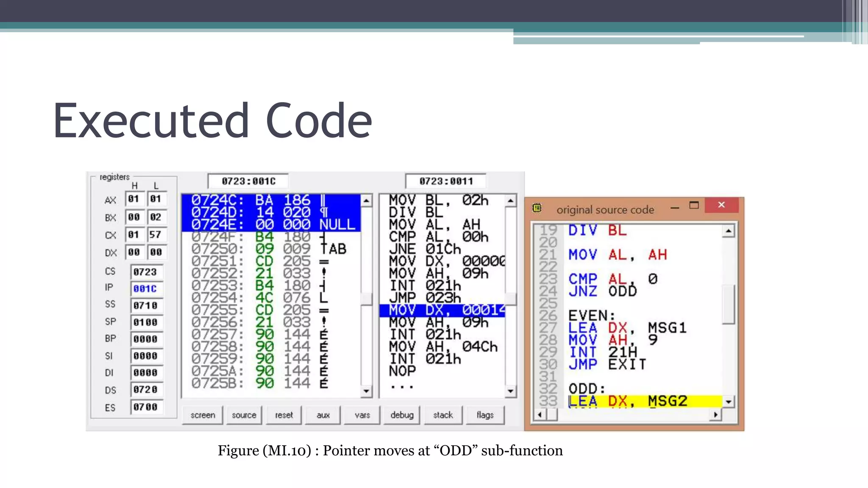Click the memory address box 0723:001C
This screenshot has height=488, width=868.
pos(248,181)
